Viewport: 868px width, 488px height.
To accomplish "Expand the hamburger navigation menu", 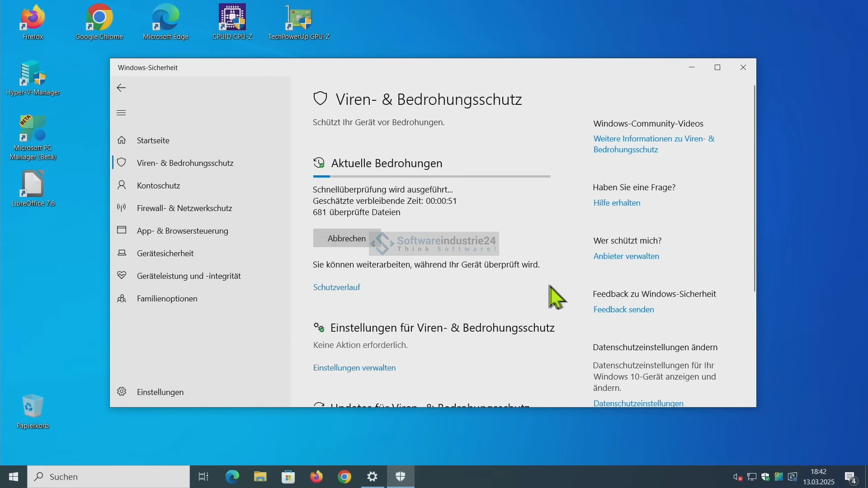I will tap(121, 113).
